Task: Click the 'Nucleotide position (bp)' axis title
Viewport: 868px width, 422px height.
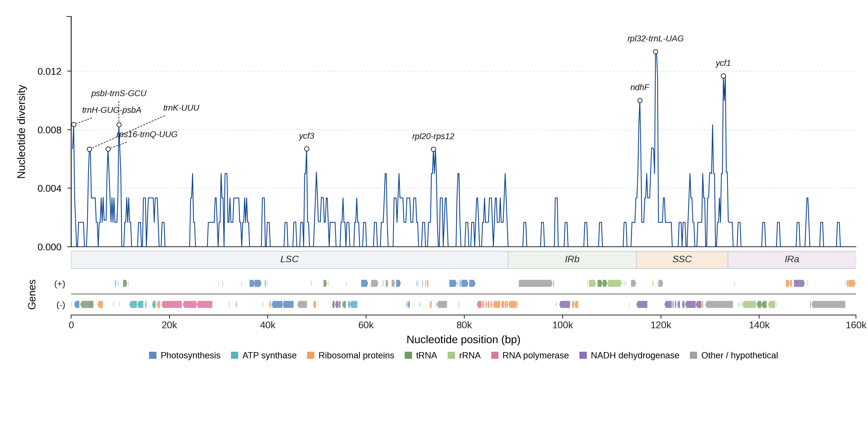Action: (x=463, y=339)
